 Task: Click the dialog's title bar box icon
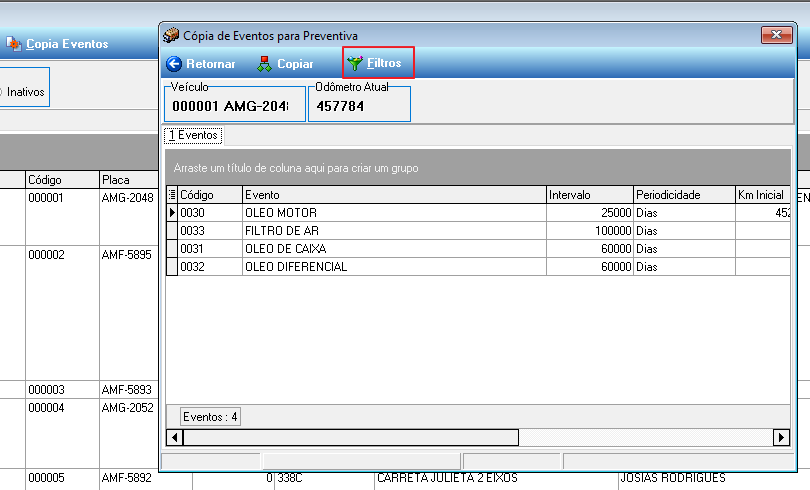[171, 36]
